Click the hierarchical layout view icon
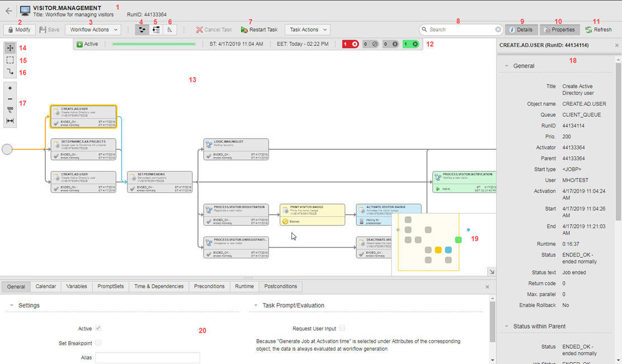The width and height of the screenshot is (622, 364). (x=155, y=29)
